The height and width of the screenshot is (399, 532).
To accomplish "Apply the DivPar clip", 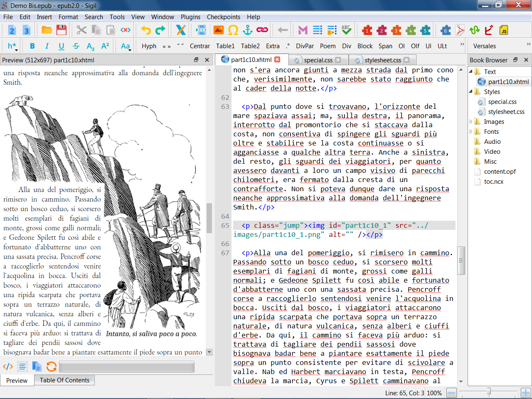I will [305, 46].
